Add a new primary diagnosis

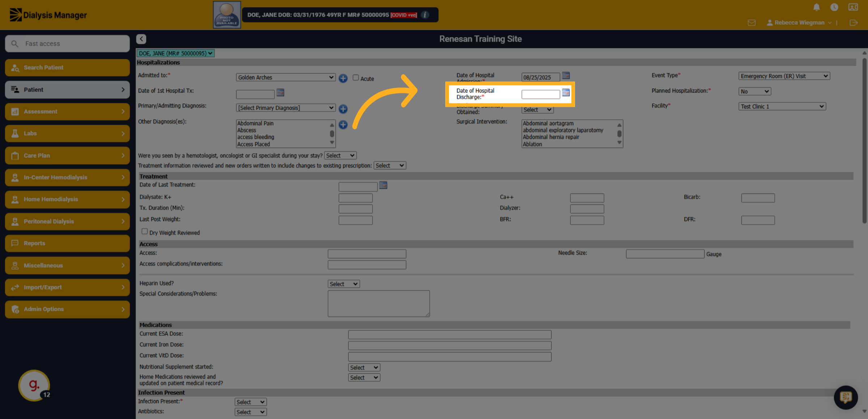pos(343,108)
